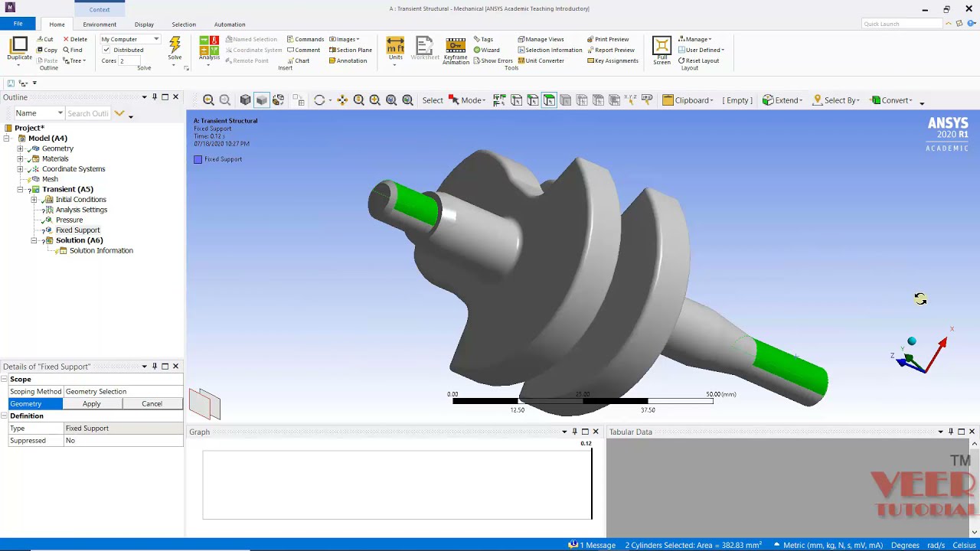This screenshot has height=551, width=980.
Task: Click the Rotate tool icon
Action: 319,100
